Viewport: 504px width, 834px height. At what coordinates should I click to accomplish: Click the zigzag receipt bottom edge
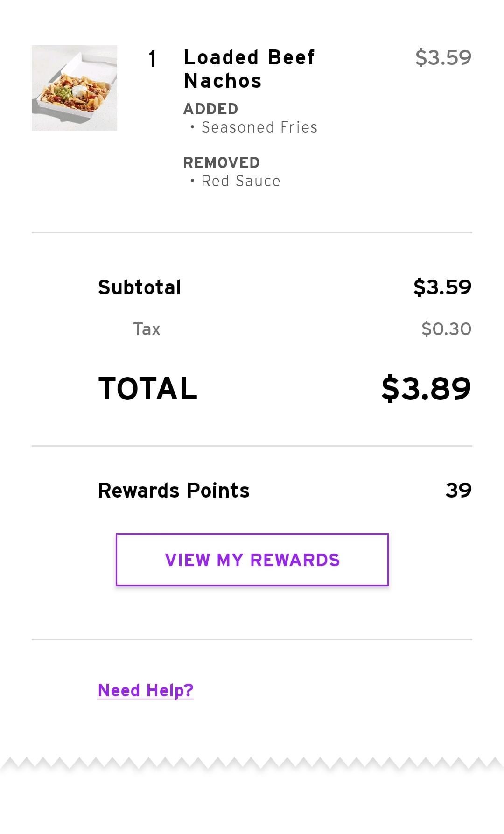coord(252,764)
